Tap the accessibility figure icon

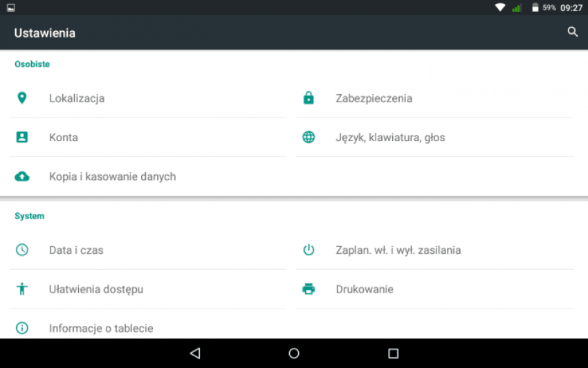coord(22,289)
